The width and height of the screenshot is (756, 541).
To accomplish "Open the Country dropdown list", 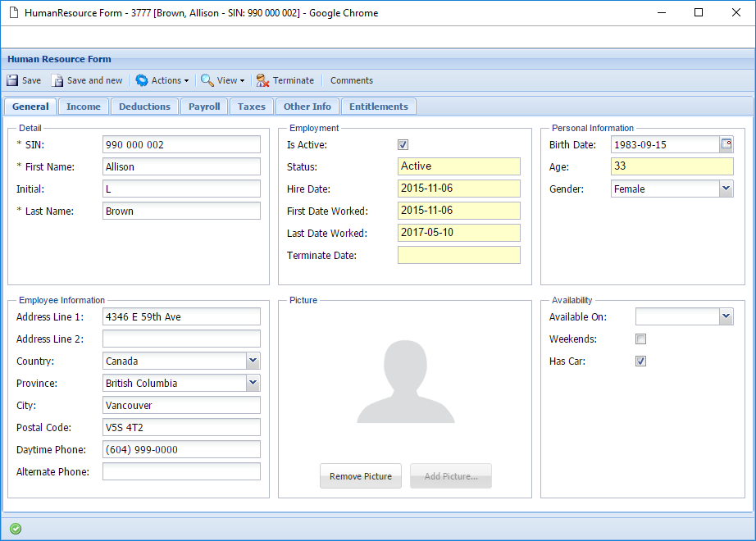I will click(x=253, y=361).
